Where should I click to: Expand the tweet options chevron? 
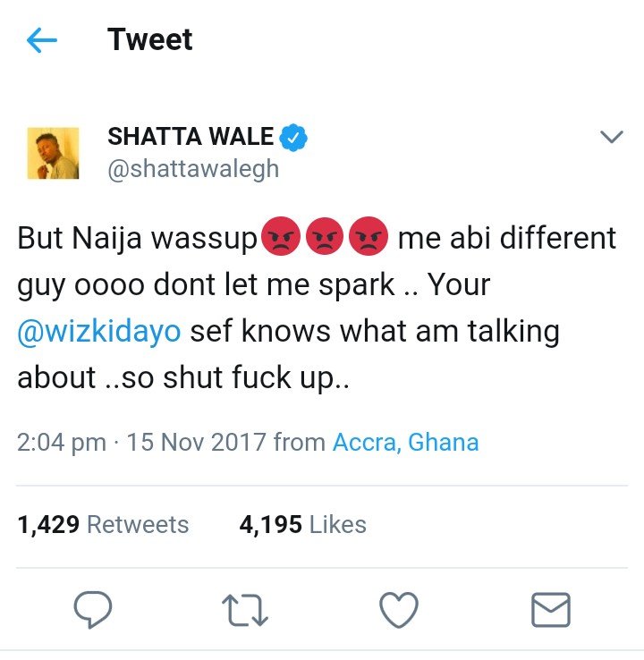611,137
